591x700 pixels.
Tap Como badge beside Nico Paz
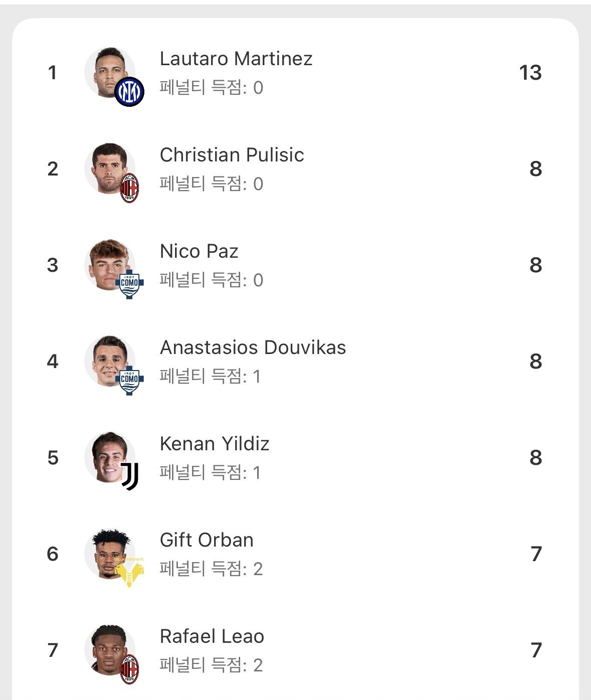[129, 284]
